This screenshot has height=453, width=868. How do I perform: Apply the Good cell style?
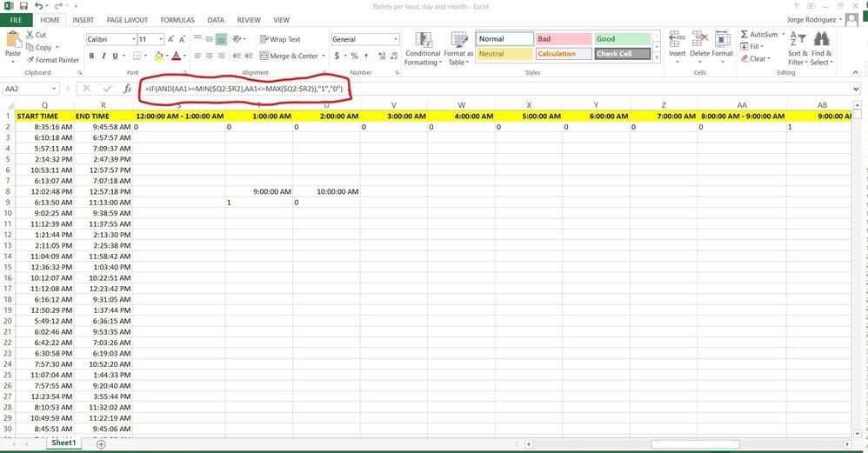(x=623, y=39)
